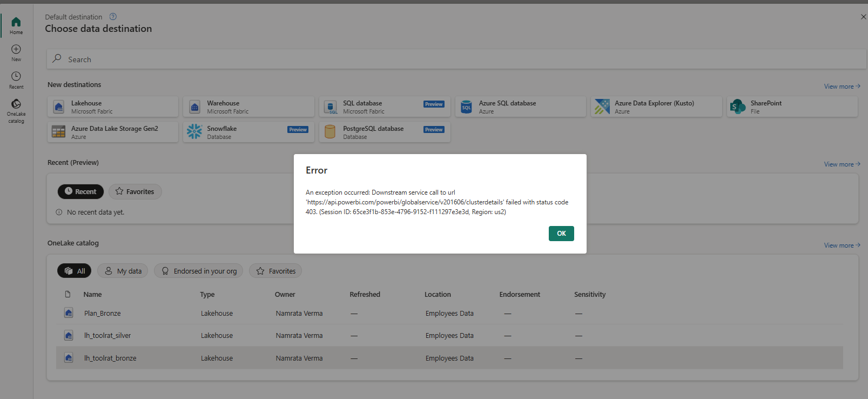
Task: Sort by the Location column header
Action: (x=438, y=295)
